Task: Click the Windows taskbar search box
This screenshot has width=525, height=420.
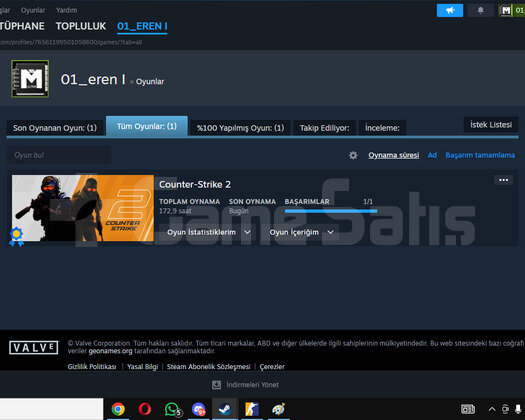Action: [52, 409]
